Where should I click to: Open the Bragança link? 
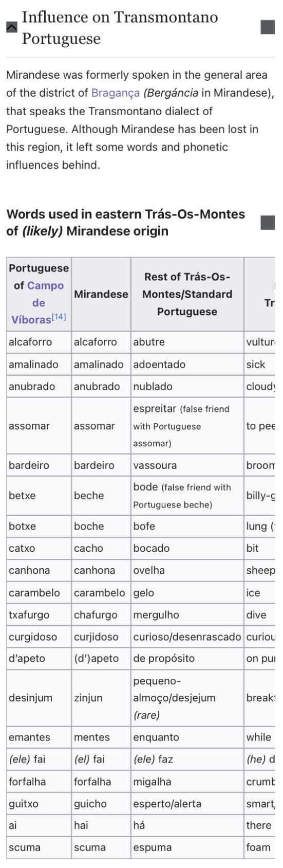[116, 93]
